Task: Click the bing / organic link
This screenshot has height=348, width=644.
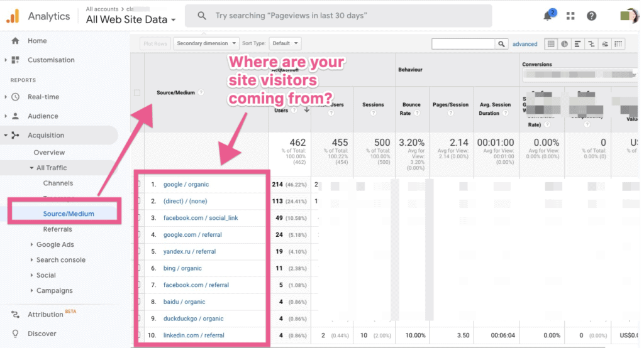Action: 182,268
